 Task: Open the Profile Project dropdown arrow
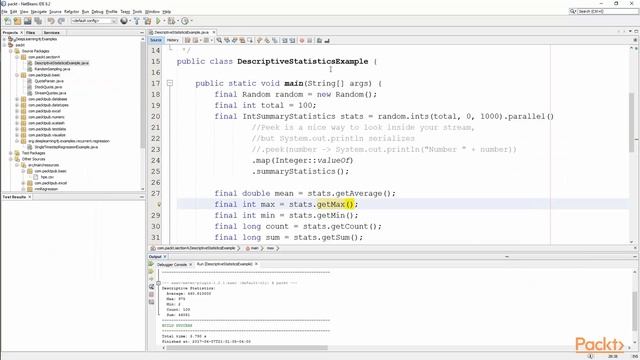pos(191,21)
